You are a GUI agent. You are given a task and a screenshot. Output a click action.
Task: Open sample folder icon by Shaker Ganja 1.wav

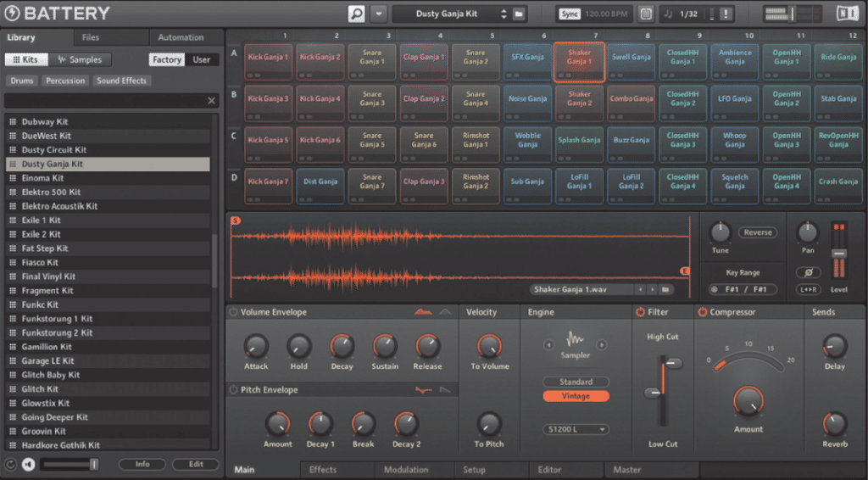coord(665,289)
